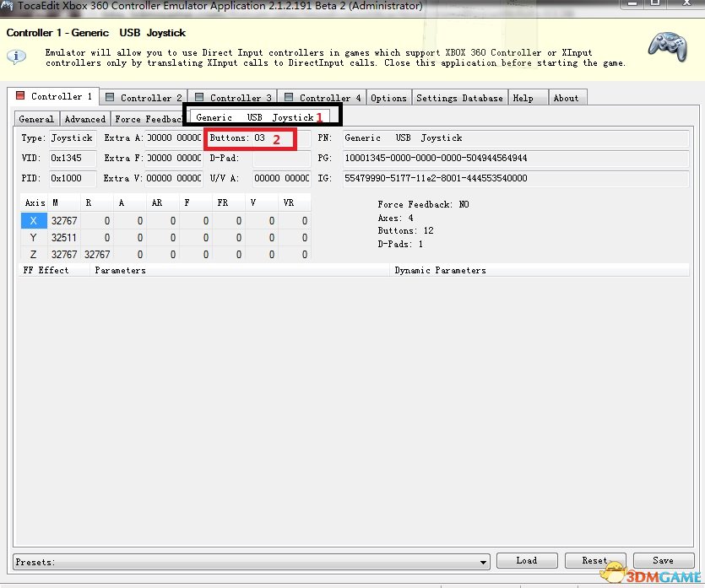The width and height of the screenshot is (705, 588).
Task: Click the IG GUID field
Action: pyautogui.click(x=516, y=178)
